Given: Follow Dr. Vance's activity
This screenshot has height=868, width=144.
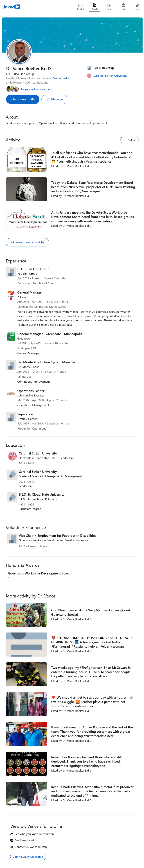Looking at the screenshot, I should (129, 140).
